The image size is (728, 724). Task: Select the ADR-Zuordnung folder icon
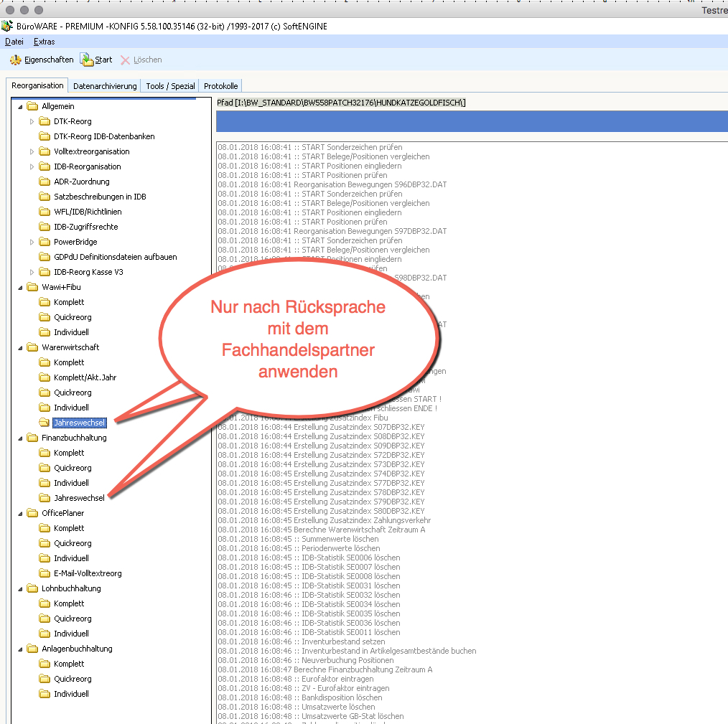[45, 182]
